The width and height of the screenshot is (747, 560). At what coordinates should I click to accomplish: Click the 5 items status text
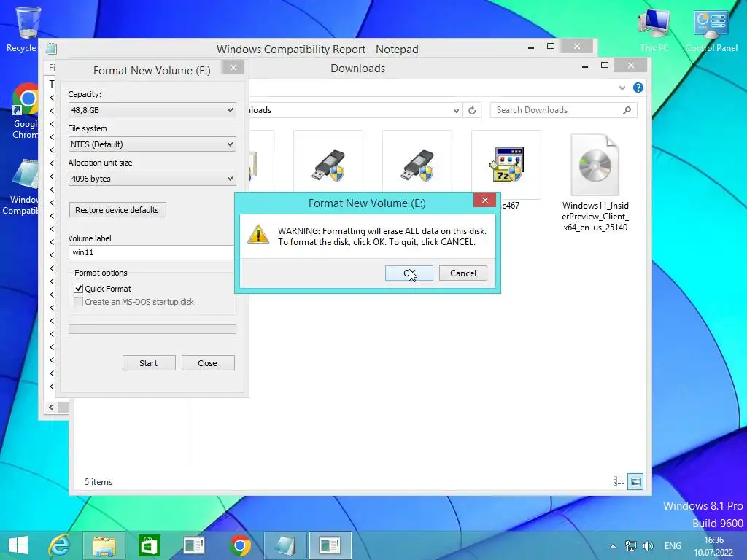click(98, 482)
